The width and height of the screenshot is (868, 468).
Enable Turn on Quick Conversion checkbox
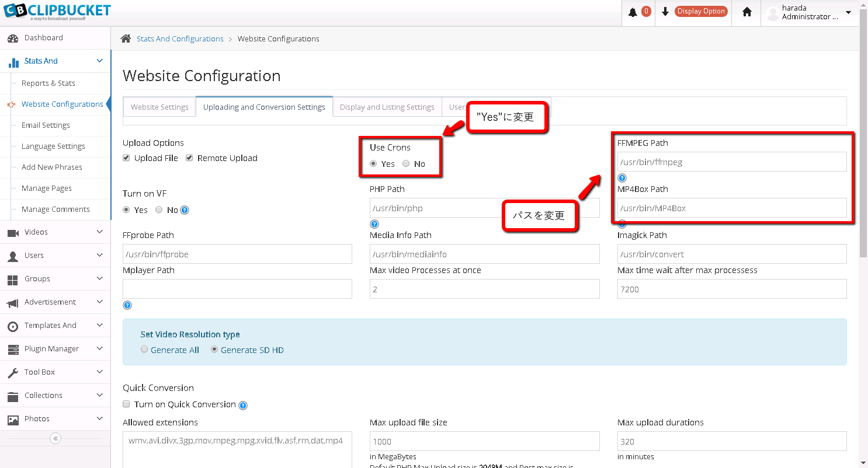pyautogui.click(x=127, y=404)
